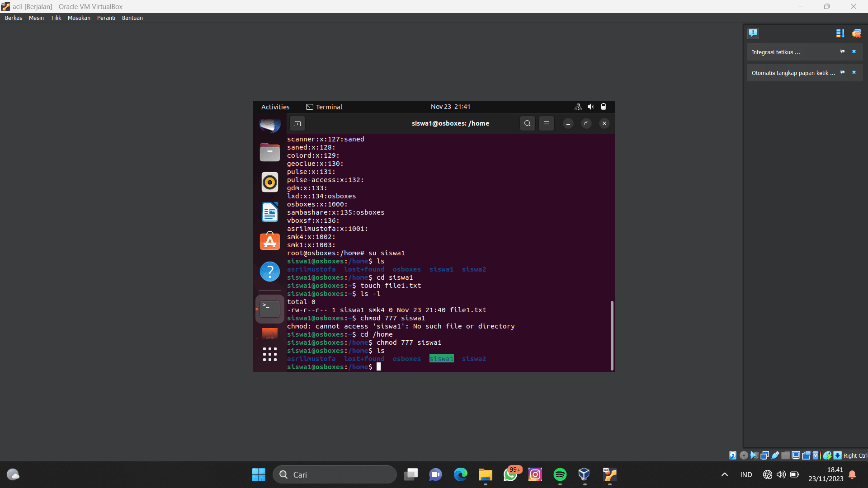The width and height of the screenshot is (868, 488).
Task: Click the display indicator in VirtualBox status bar
Action: [x=796, y=455]
